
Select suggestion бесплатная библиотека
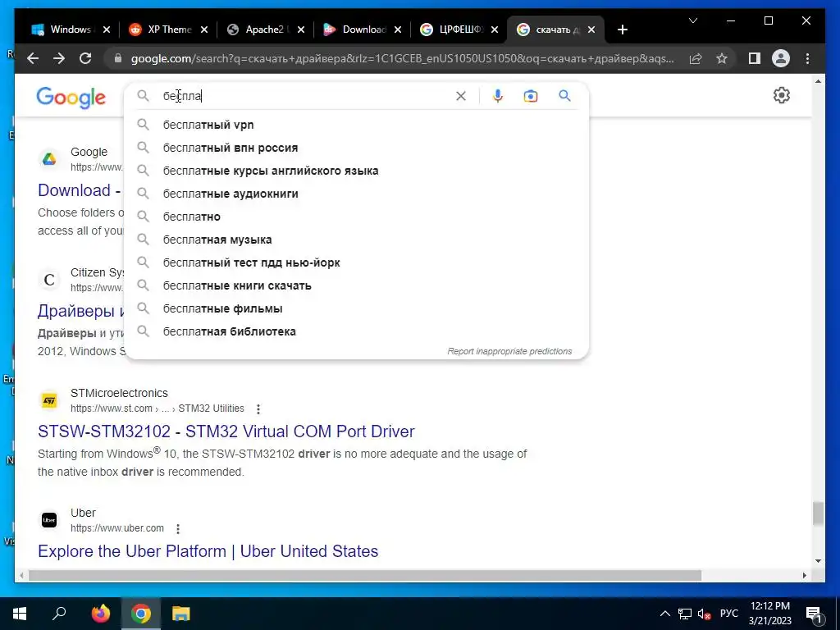pyautogui.click(x=356, y=331)
